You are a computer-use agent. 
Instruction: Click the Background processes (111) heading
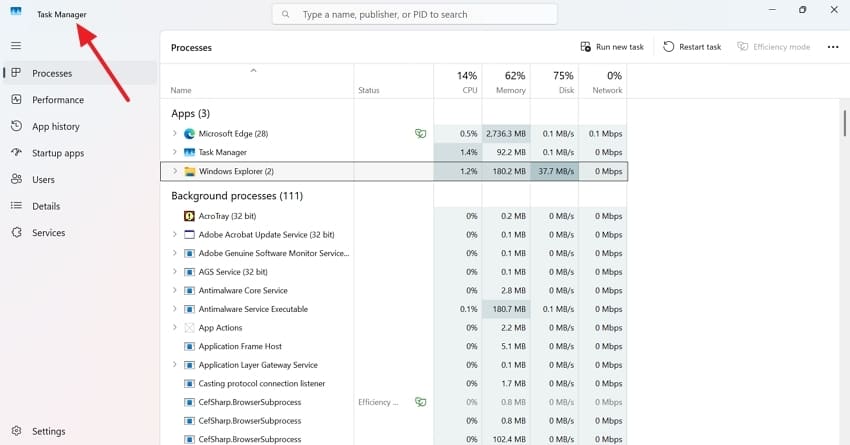point(237,196)
